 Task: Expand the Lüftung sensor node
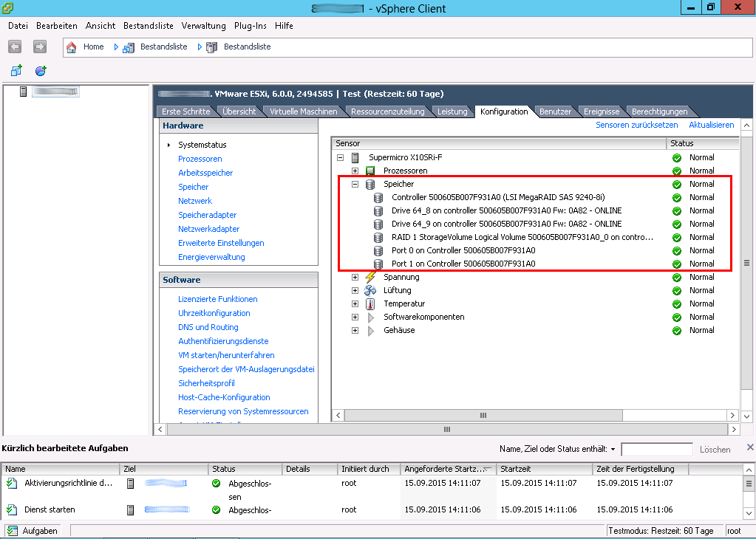(x=355, y=290)
